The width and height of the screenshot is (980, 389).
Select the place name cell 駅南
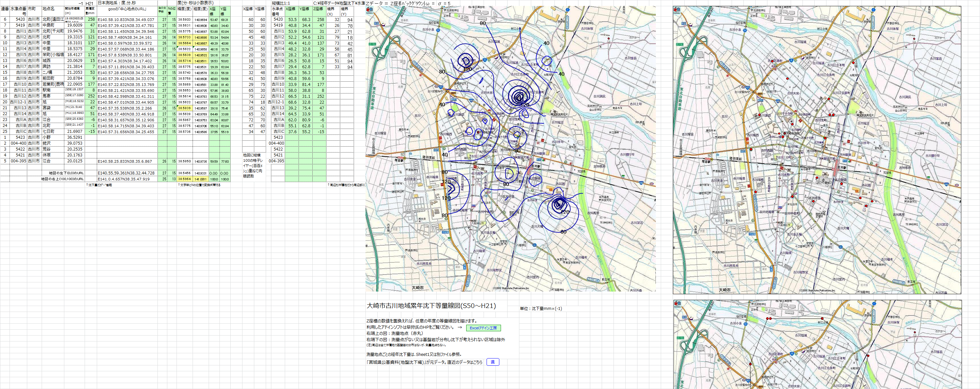point(53,91)
